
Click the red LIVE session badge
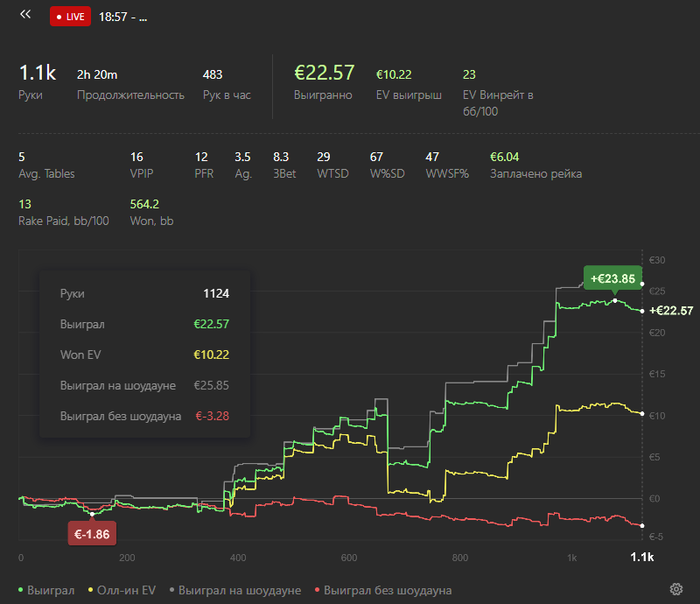[x=71, y=17]
